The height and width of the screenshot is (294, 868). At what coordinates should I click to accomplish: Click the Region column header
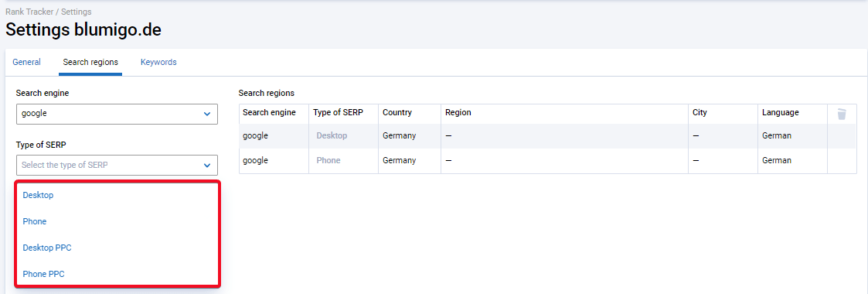coord(458,112)
